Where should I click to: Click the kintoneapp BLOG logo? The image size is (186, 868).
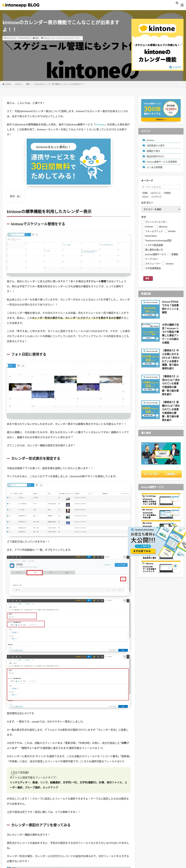(21, 5)
